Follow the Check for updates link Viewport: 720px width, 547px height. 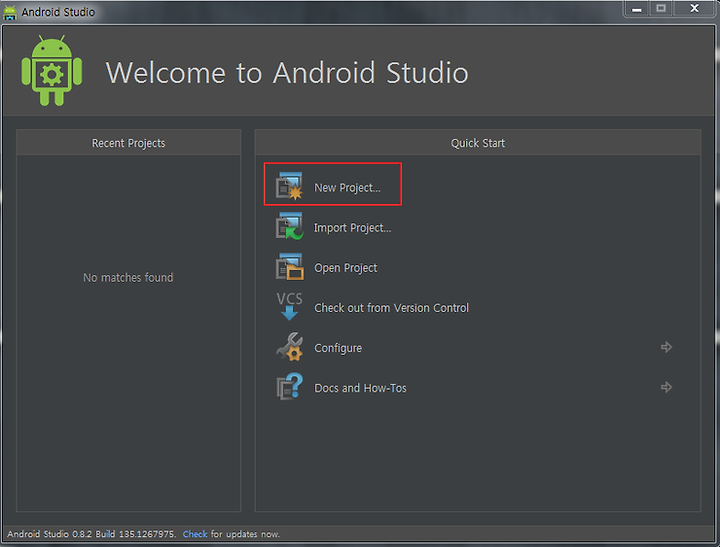[195, 534]
